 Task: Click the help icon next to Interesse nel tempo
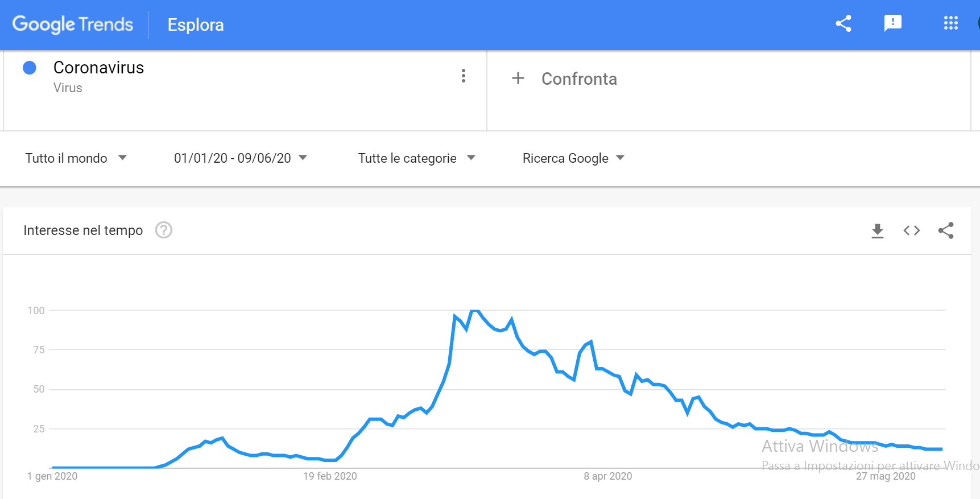pyautogui.click(x=164, y=230)
